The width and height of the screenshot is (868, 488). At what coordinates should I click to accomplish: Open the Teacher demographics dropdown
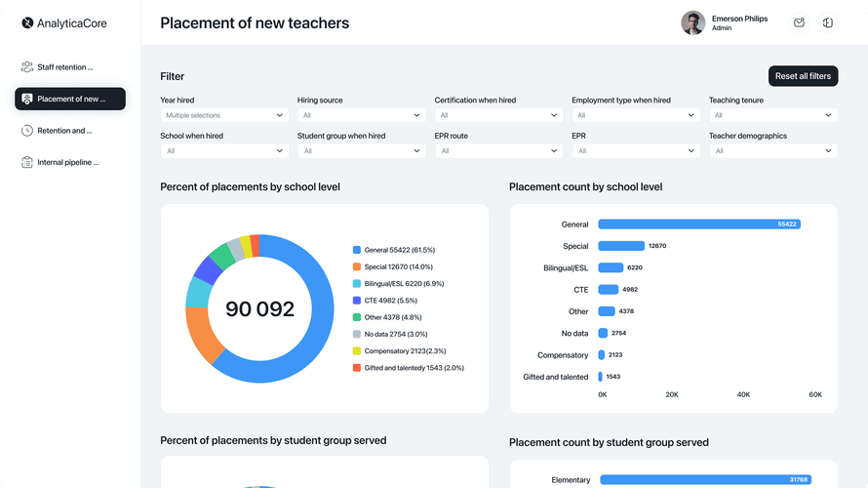pos(773,150)
